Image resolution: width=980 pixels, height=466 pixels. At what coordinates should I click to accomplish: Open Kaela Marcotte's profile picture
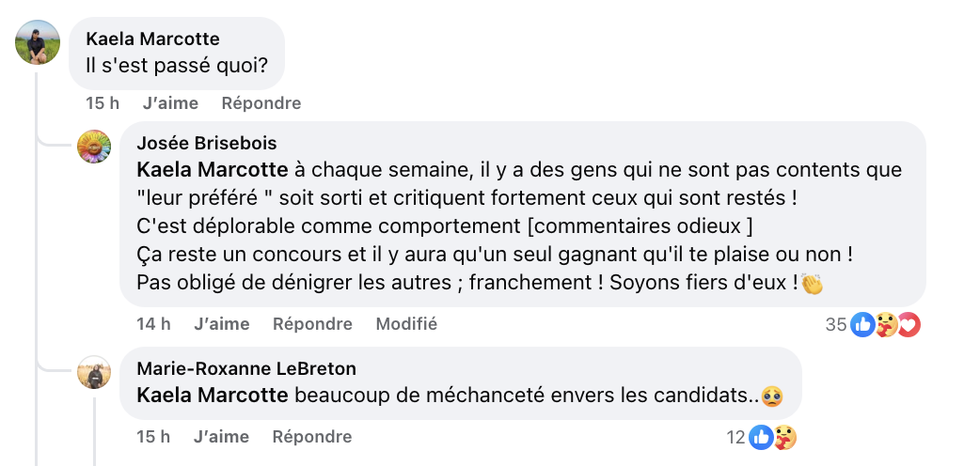click(x=39, y=42)
